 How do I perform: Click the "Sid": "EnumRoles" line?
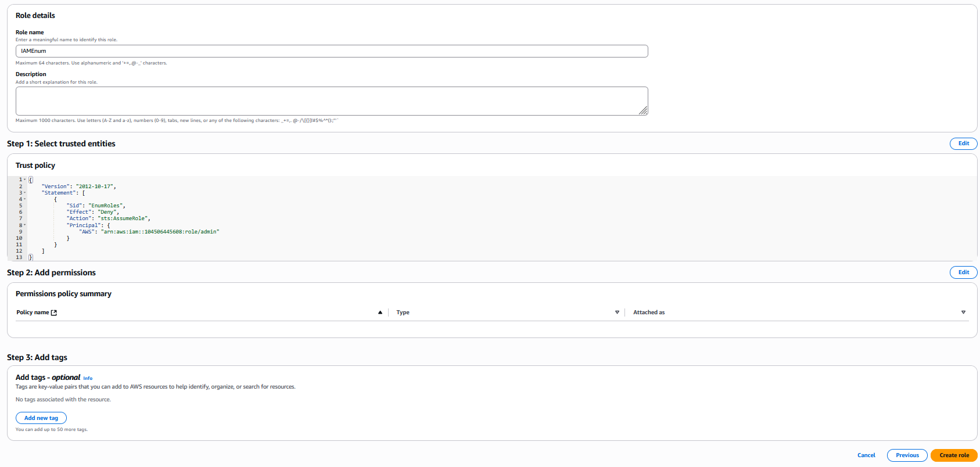tap(95, 206)
